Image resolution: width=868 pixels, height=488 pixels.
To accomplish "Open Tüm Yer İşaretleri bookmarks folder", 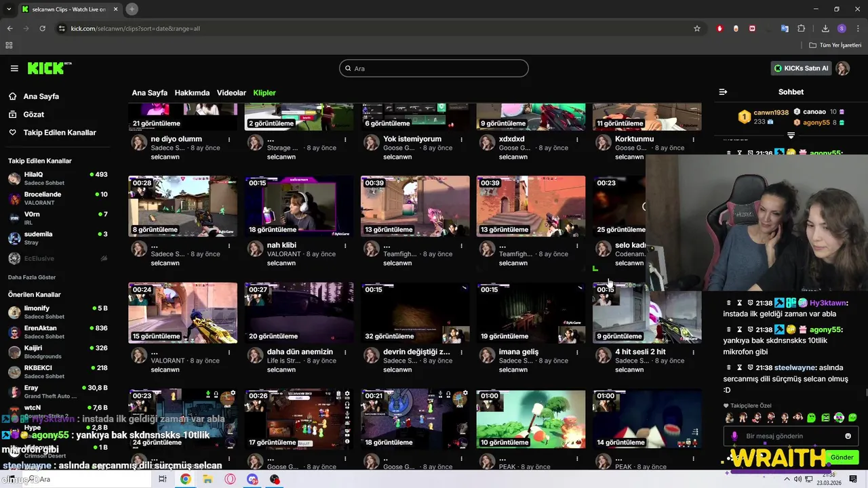I will point(835,45).
